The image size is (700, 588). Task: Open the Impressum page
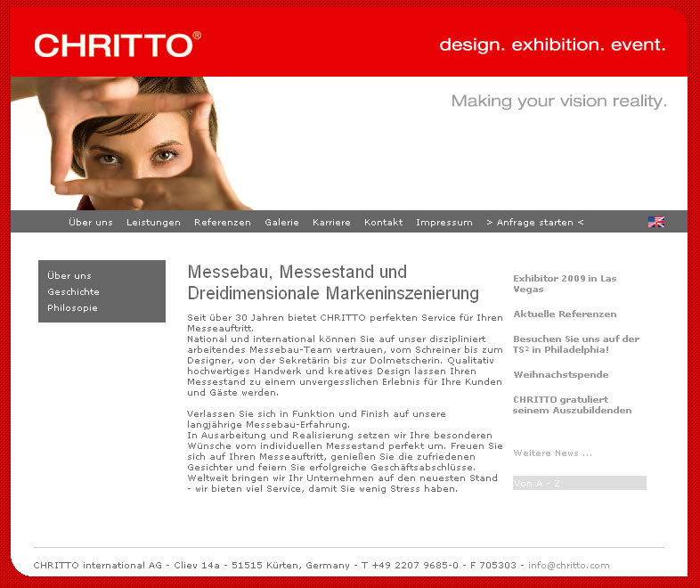pyautogui.click(x=444, y=222)
